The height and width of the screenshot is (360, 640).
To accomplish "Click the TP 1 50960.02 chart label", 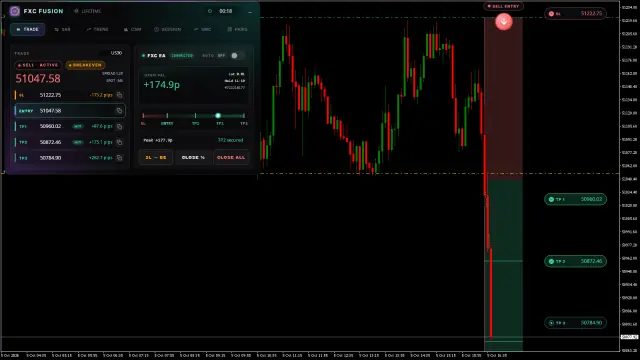I will pyautogui.click(x=575, y=199).
